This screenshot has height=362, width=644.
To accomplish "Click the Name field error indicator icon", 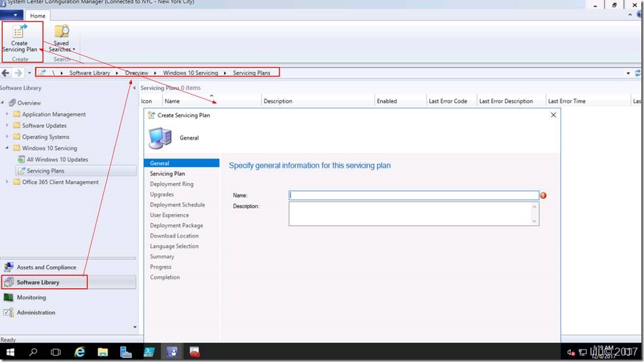I will click(x=543, y=195).
